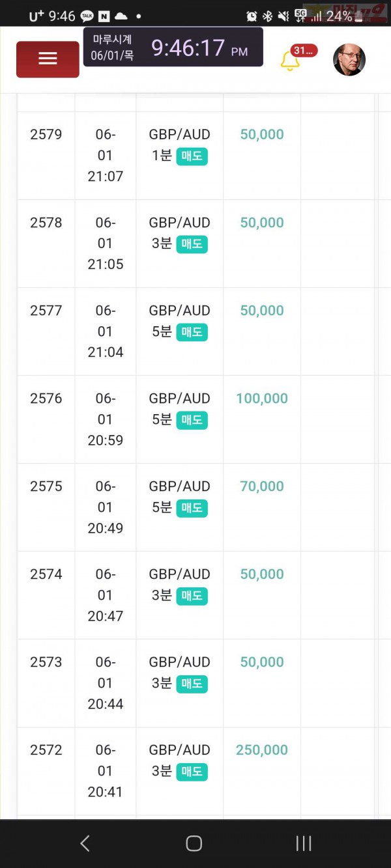
Task: Tap the 매도 tag in row 2576
Action: (192, 420)
